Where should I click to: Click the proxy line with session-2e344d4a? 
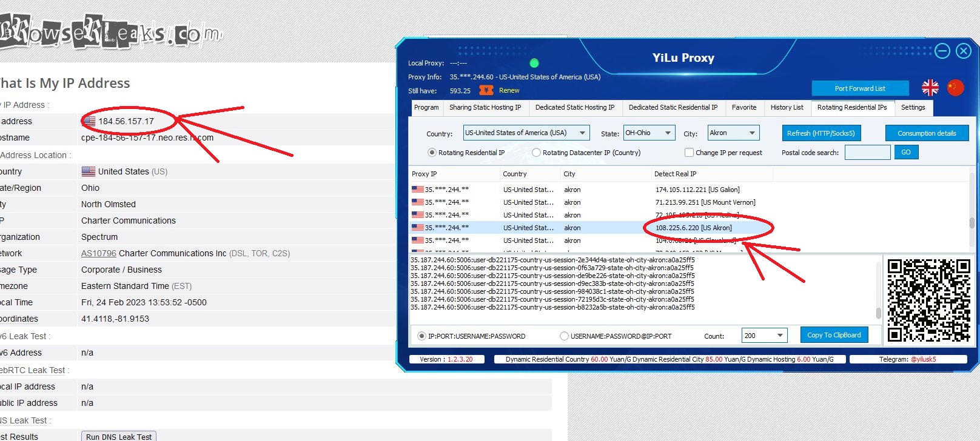[552, 260]
